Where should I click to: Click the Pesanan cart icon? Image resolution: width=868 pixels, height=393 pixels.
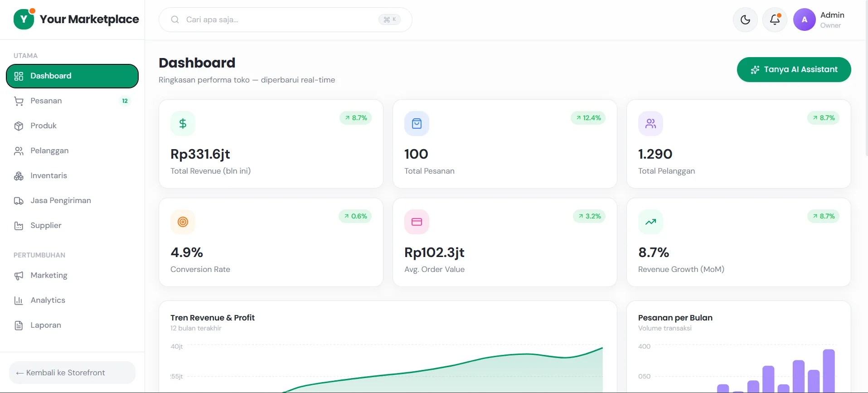(x=19, y=101)
